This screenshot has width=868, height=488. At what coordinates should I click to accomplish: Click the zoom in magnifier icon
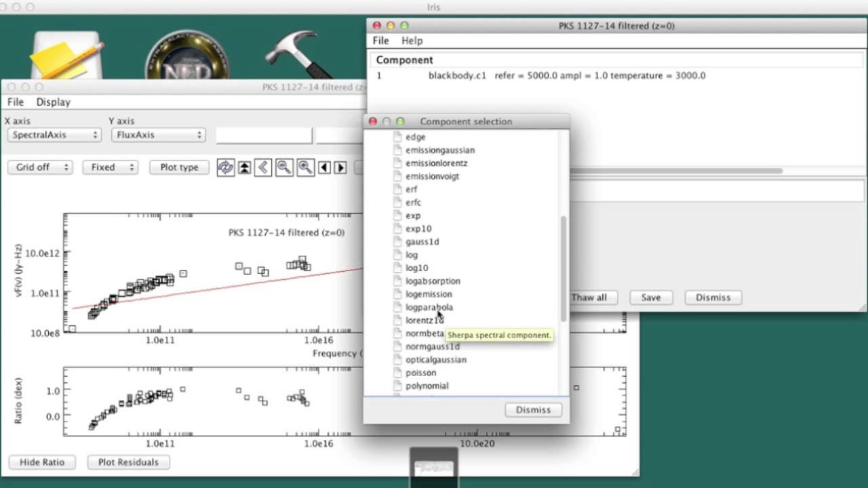pyautogui.click(x=305, y=167)
